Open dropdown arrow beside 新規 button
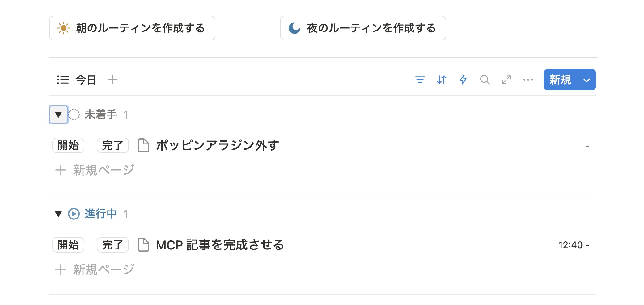Screen dimensions: 644x305 coord(587,80)
